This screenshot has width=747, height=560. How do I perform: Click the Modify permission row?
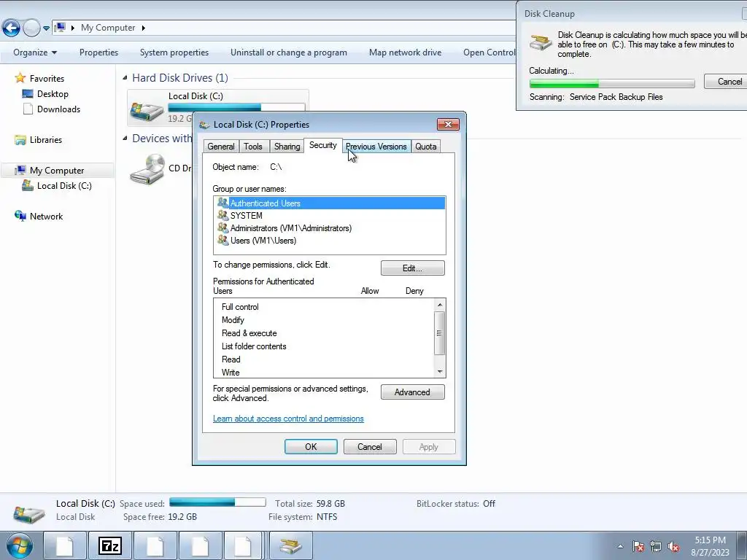point(324,320)
